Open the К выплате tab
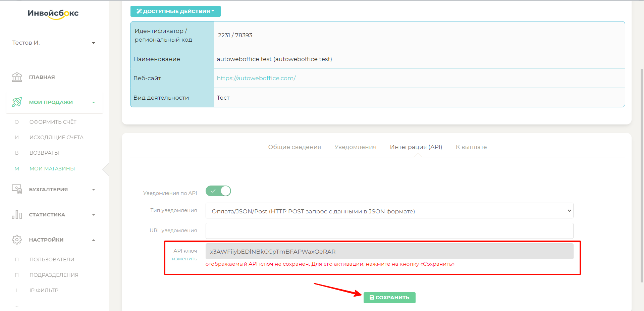Image resolution: width=644 pixels, height=311 pixels. coord(471,147)
